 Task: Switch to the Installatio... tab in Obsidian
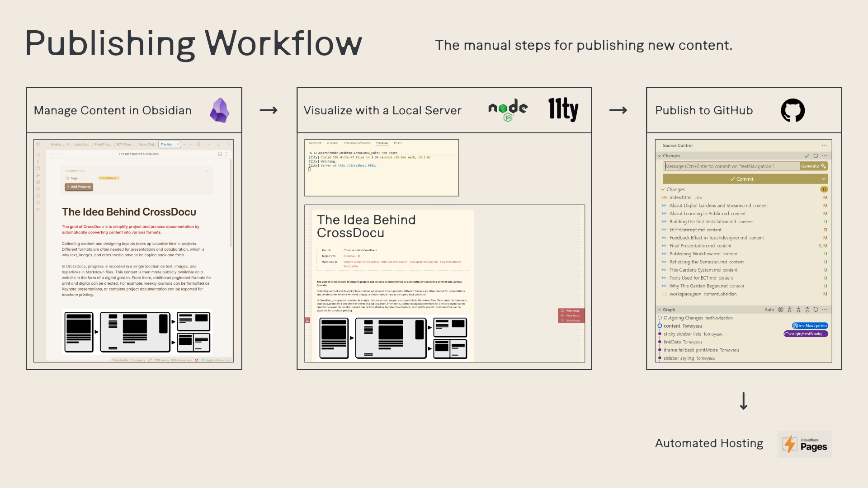(x=81, y=144)
